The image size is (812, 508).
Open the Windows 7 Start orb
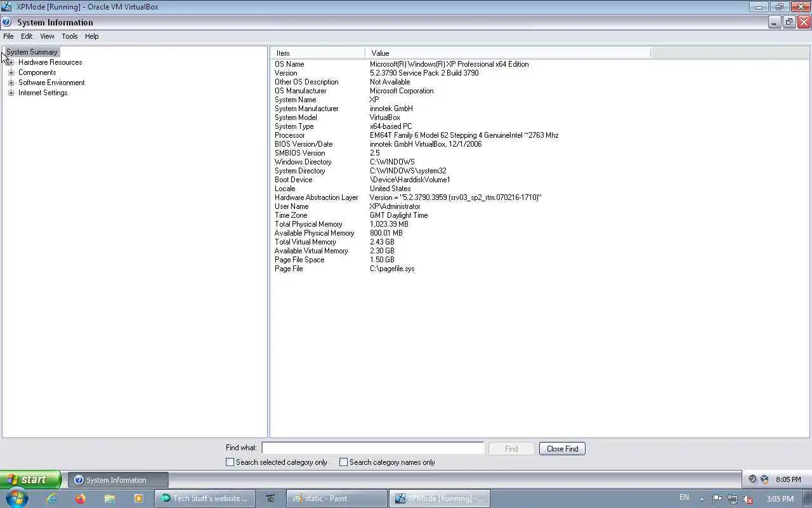(17, 498)
